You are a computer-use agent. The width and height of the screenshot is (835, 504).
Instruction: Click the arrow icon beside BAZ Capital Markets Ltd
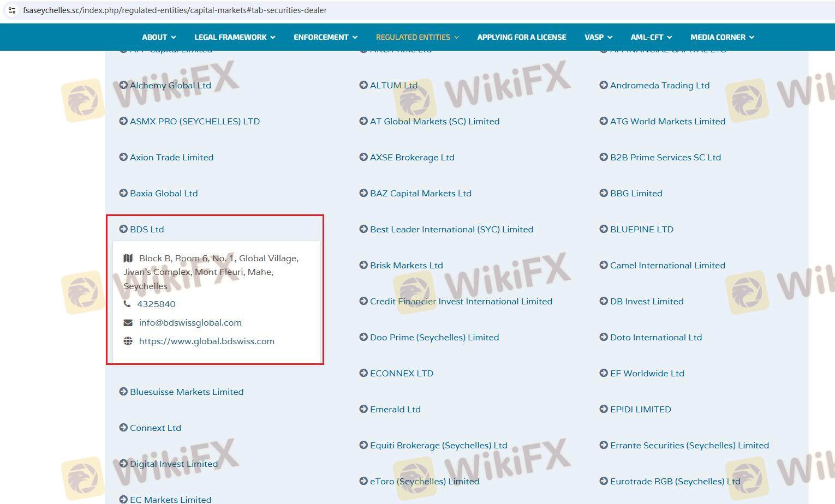[363, 193]
